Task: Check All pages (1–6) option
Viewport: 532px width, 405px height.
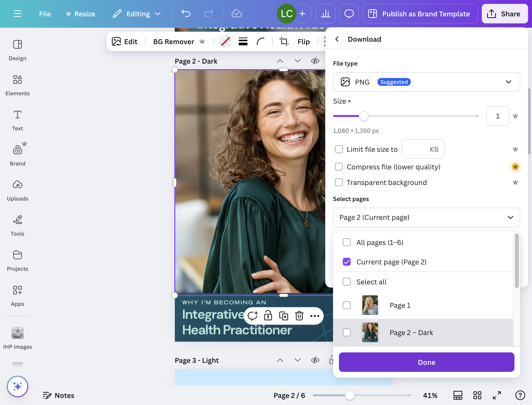Action: pyautogui.click(x=347, y=242)
